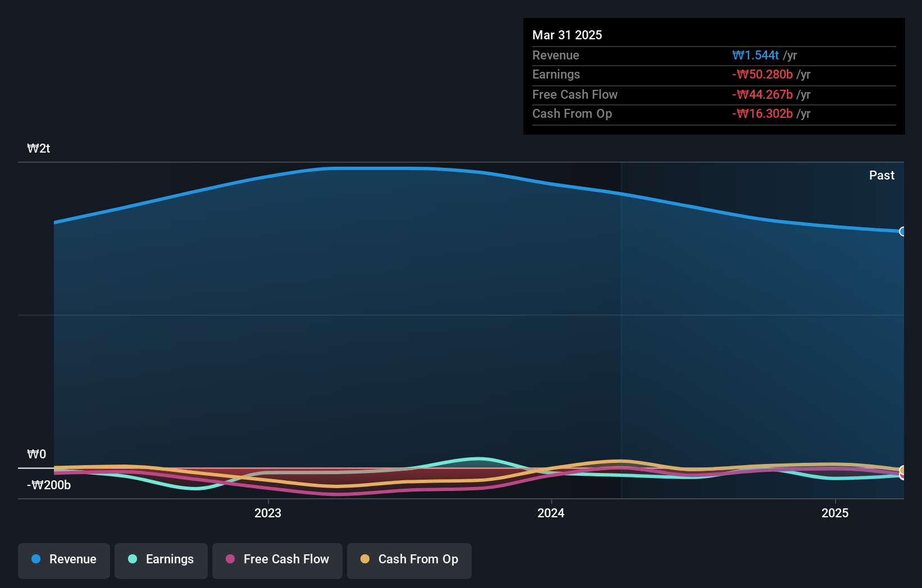Click the Past label on the chart

click(882, 175)
